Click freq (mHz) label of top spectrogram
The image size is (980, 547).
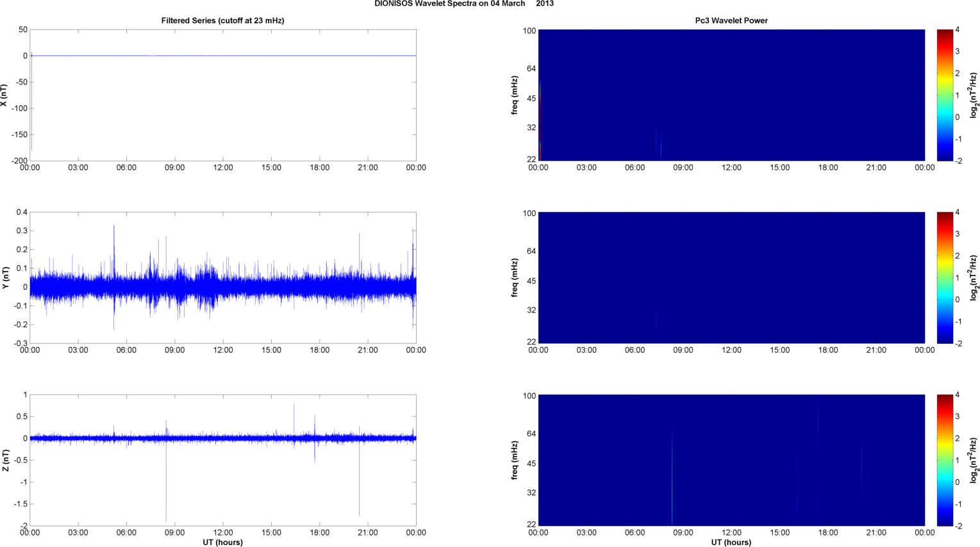[515, 95]
